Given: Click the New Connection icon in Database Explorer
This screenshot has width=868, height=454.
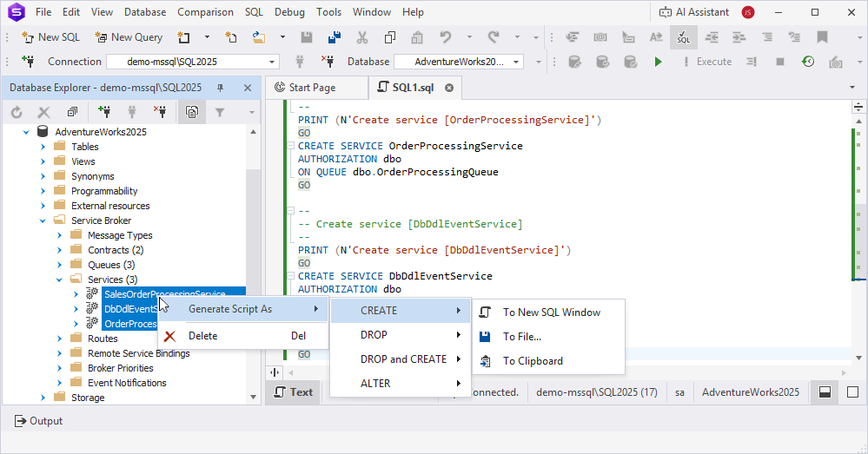Looking at the screenshot, I should (104, 112).
